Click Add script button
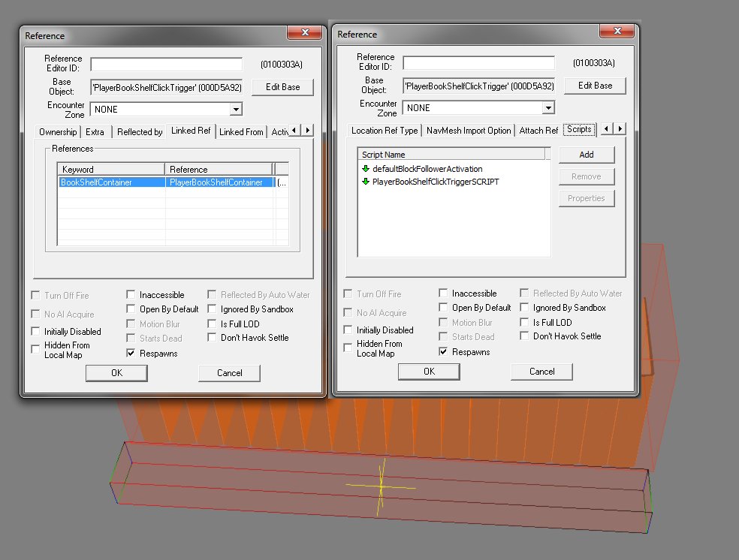 (x=587, y=155)
